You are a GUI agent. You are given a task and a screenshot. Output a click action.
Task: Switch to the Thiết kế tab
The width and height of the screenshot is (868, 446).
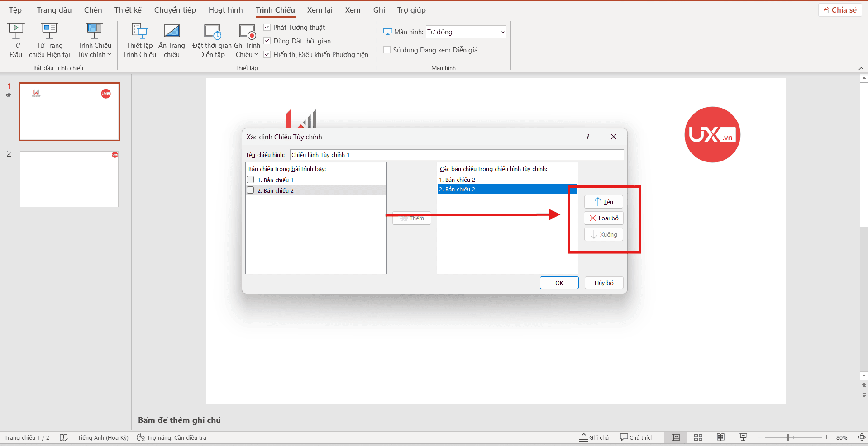click(128, 10)
